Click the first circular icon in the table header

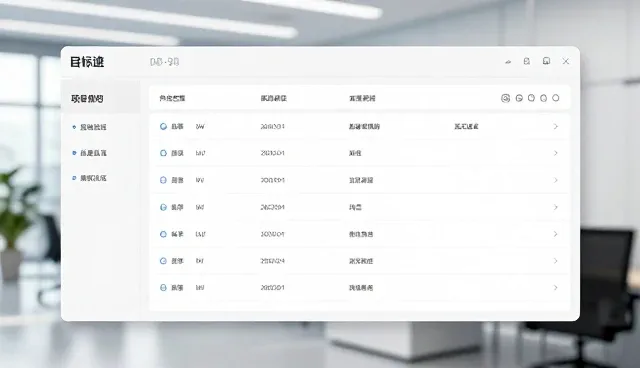[505, 98]
